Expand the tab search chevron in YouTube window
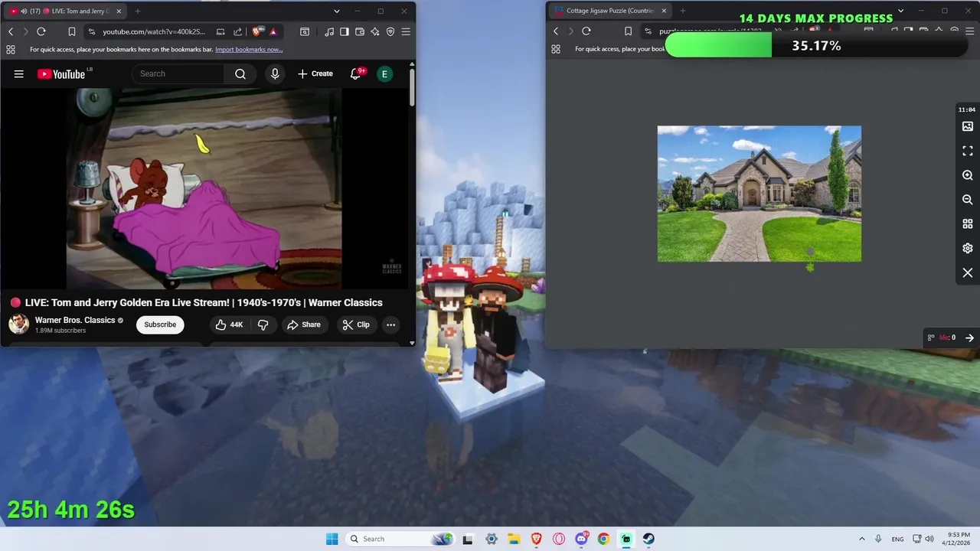The width and height of the screenshot is (980, 551). [x=336, y=11]
